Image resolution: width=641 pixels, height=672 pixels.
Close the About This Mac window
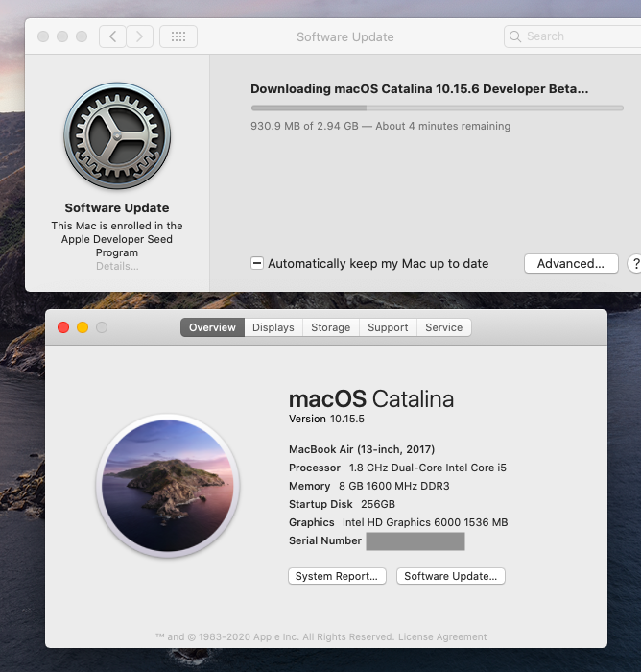click(x=63, y=327)
